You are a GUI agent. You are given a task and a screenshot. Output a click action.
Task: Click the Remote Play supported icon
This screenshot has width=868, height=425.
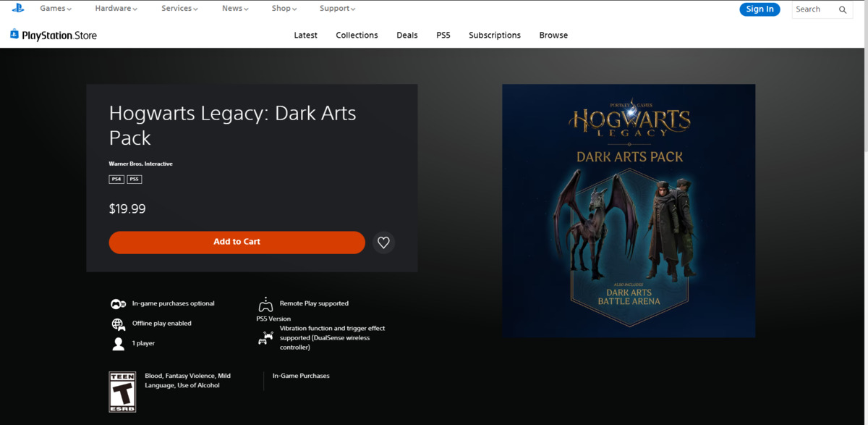click(265, 304)
